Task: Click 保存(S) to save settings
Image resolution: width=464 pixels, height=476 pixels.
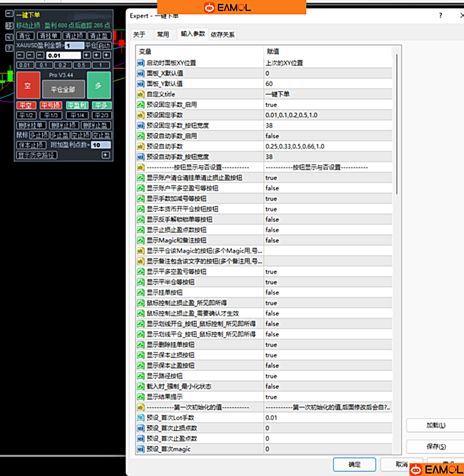Action: [x=436, y=447]
